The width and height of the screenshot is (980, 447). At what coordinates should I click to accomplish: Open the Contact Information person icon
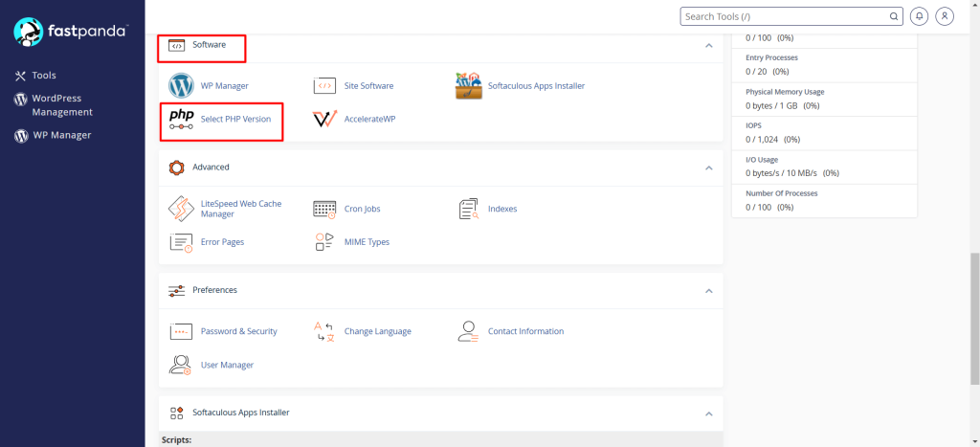pyautogui.click(x=469, y=331)
